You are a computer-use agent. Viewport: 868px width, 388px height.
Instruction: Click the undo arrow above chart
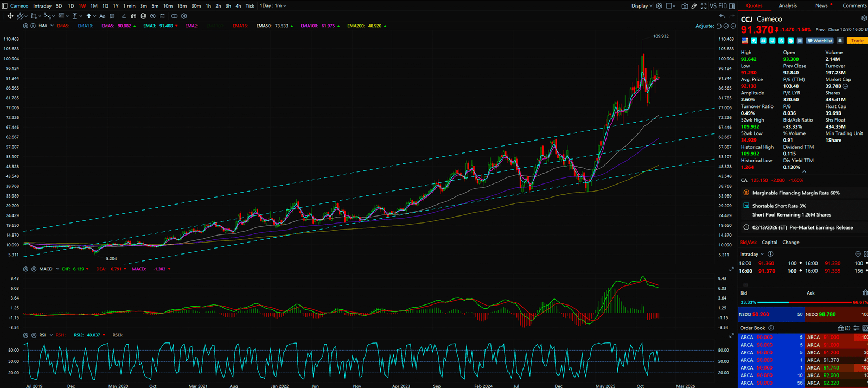(x=722, y=16)
